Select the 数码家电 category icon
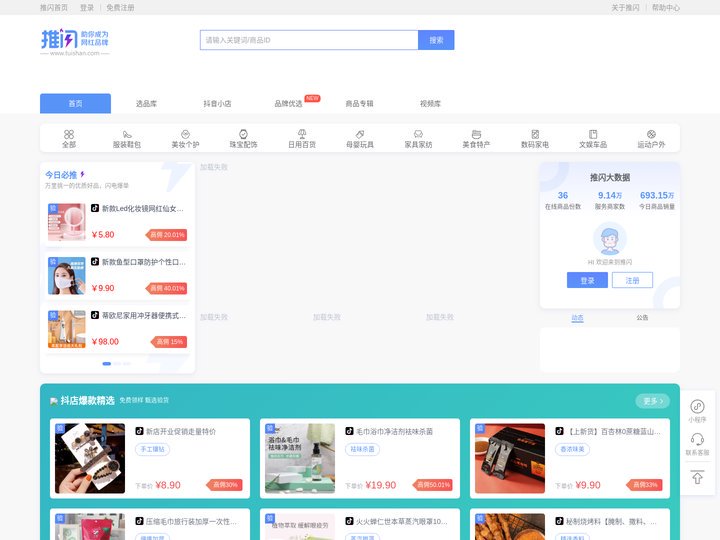 point(535,134)
